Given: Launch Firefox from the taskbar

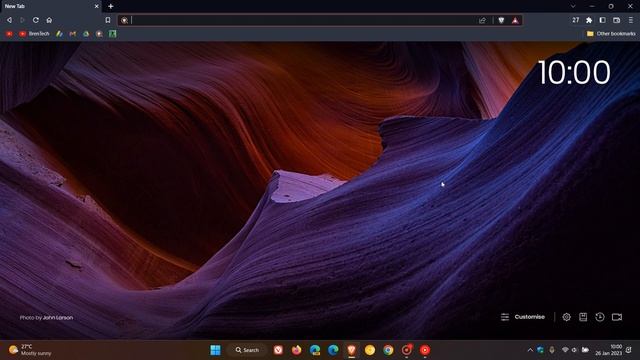Looking at the screenshot, I should (296, 350).
